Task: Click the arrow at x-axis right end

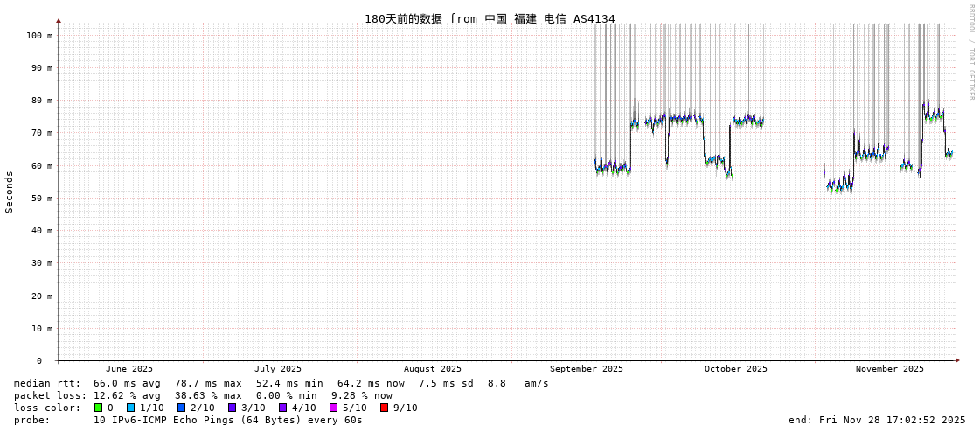Action: (x=957, y=360)
